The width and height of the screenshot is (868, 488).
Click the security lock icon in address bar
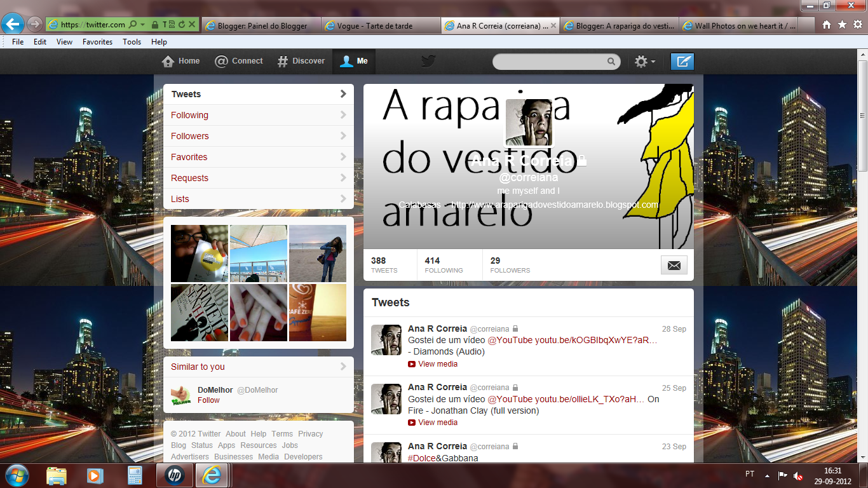[x=155, y=25]
